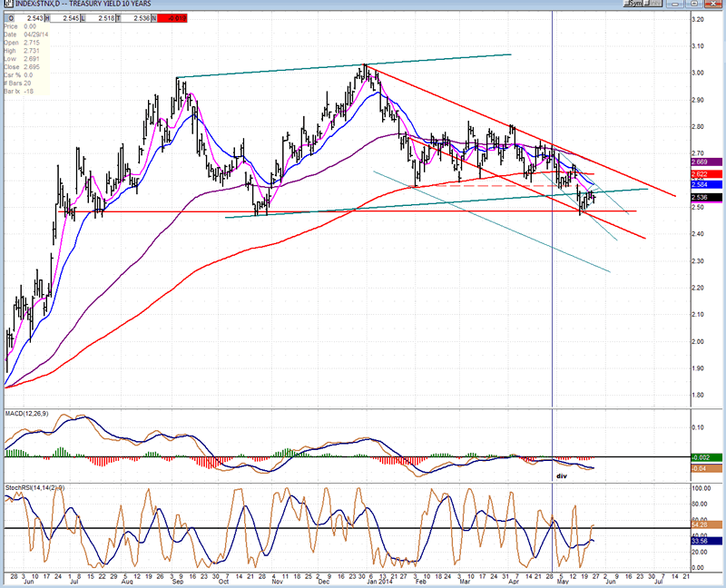Image resolution: width=726 pixels, height=588 pixels.
Task: Click the blue 2.584 price axis tag
Action: coord(704,185)
